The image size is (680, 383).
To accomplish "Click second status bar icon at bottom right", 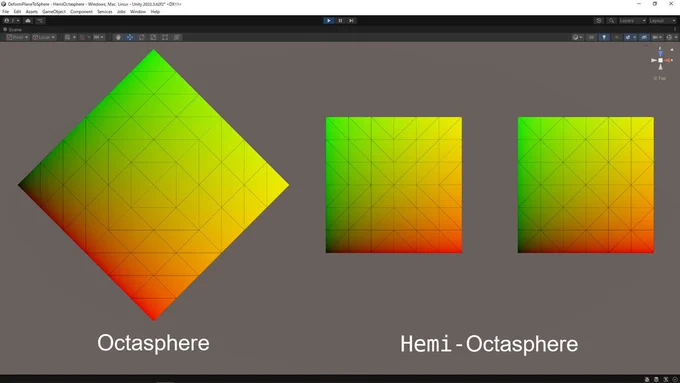I will 656,379.
